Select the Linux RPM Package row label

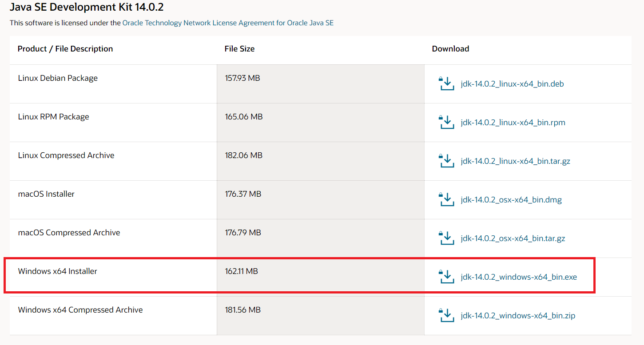(54, 117)
